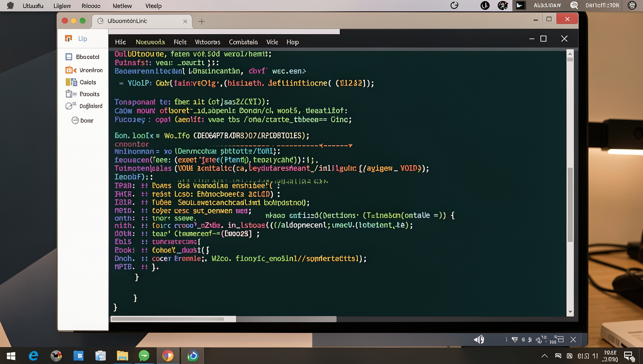Open the Flcit menu in the editor
Image resolution: width=643 pixels, height=364 pixels.
(180, 42)
